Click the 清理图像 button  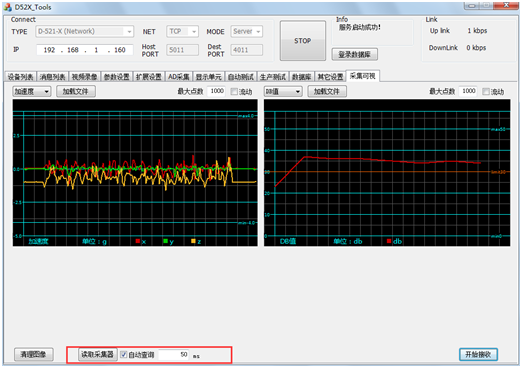click(x=34, y=354)
